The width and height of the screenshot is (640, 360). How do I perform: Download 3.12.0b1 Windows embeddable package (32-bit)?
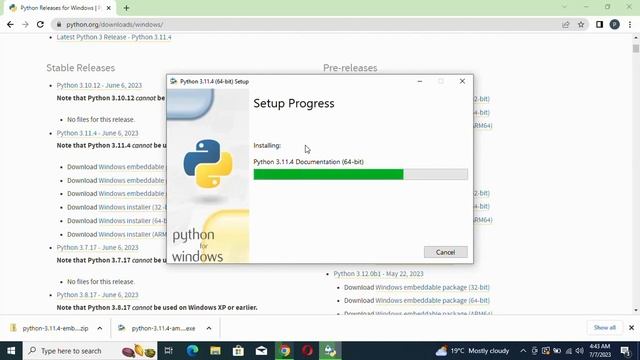coord(432,287)
